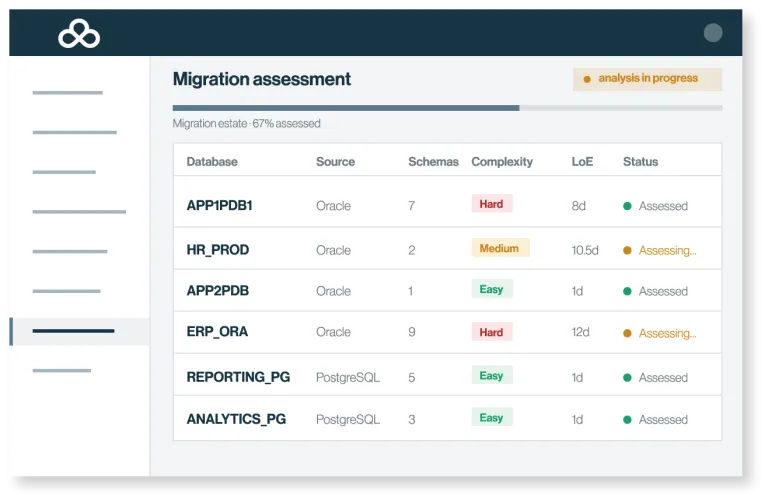This screenshot has height=502, width=768.
Task: Click the 12d LoE value
Action: (x=580, y=332)
